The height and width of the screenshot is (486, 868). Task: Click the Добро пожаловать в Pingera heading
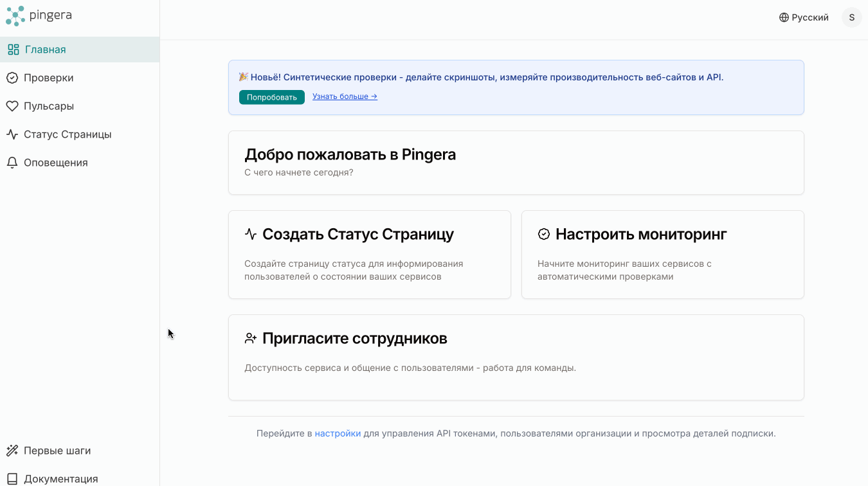[350, 154]
